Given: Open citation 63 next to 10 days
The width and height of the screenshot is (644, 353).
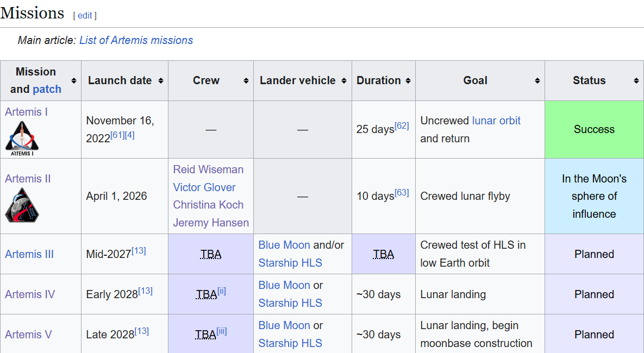Looking at the screenshot, I should (x=402, y=192).
